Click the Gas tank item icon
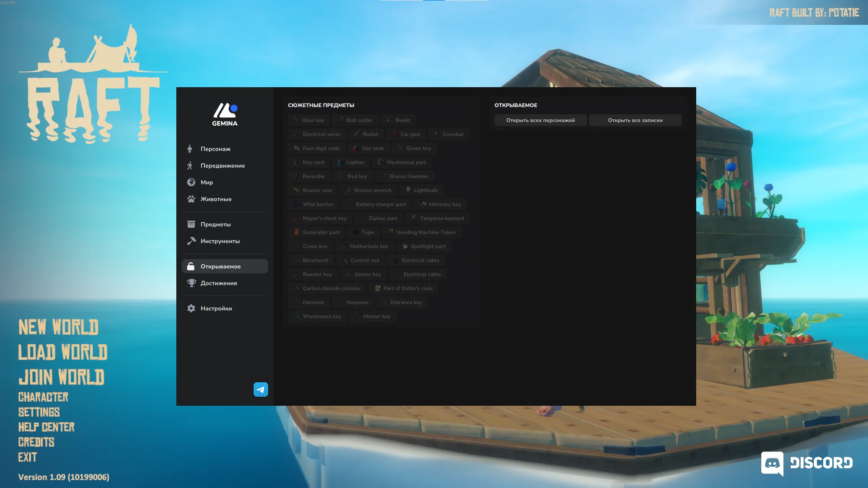Image resolution: width=868 pixels, height=488 pixels. pyautogui.click(x=356, y=148)
